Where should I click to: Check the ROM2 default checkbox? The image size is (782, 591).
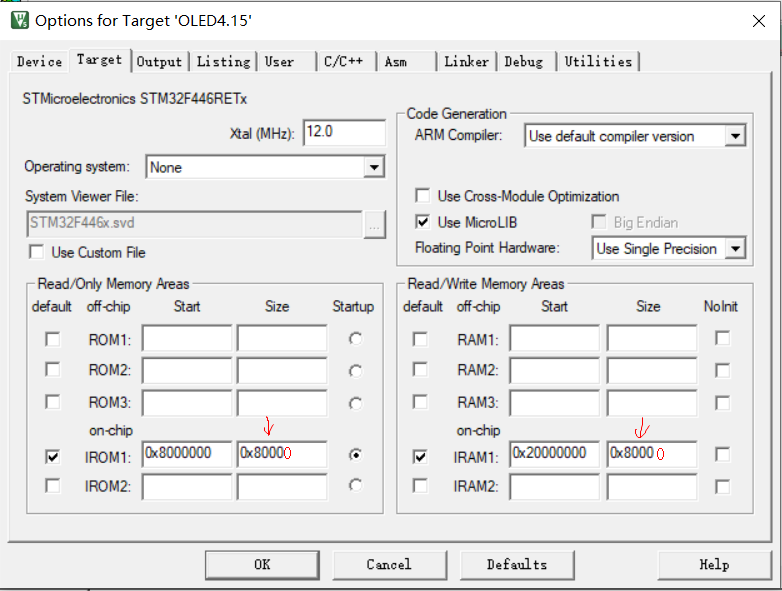[x=52, y=370]
